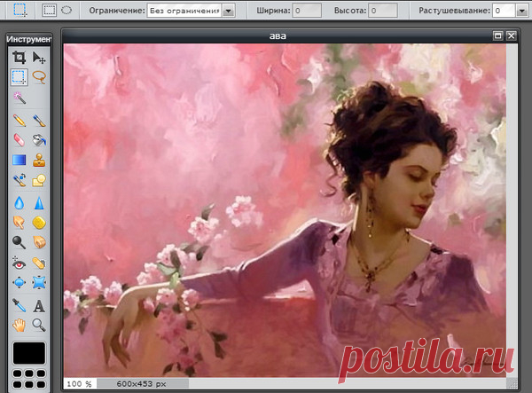Viewport: 532px width, 393px height.
Task: Select the Zoom magnifier tool
Action: pyautogui.click(x=39, y=325)
